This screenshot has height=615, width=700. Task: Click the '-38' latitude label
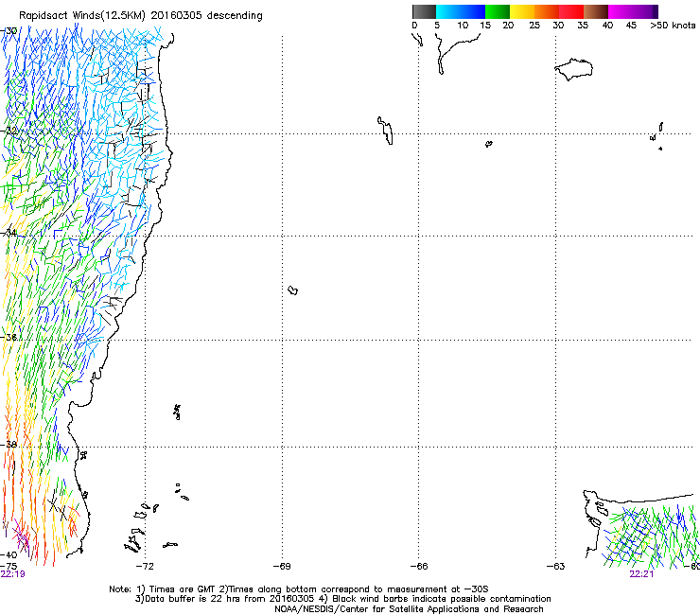click(x=9, y=445)
